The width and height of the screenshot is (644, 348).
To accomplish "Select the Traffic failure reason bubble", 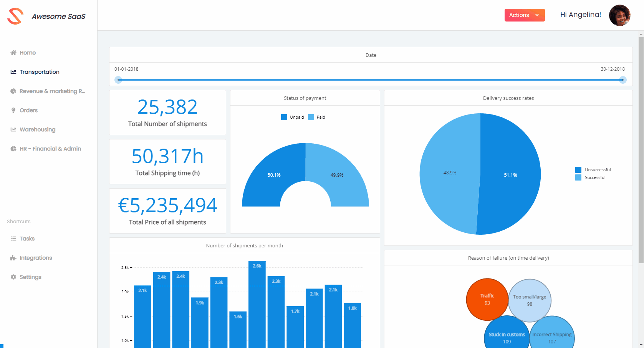I will pyautogui.click(x=487, y=299).
